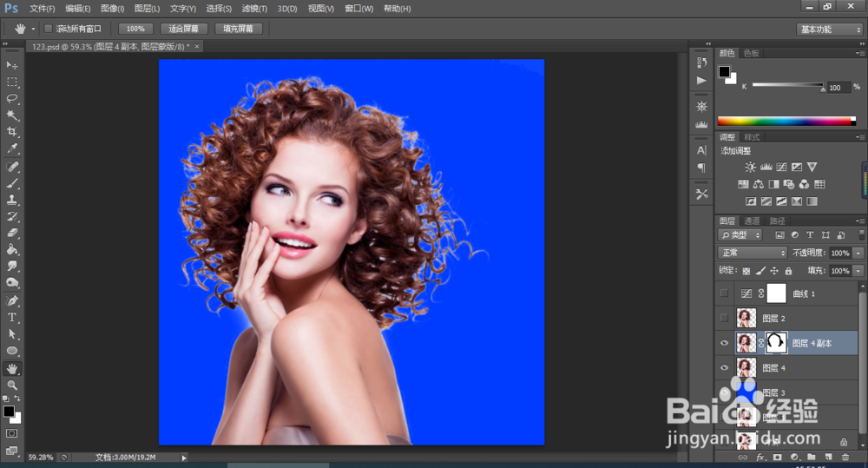Hide the 图层 4 layer

724,367
